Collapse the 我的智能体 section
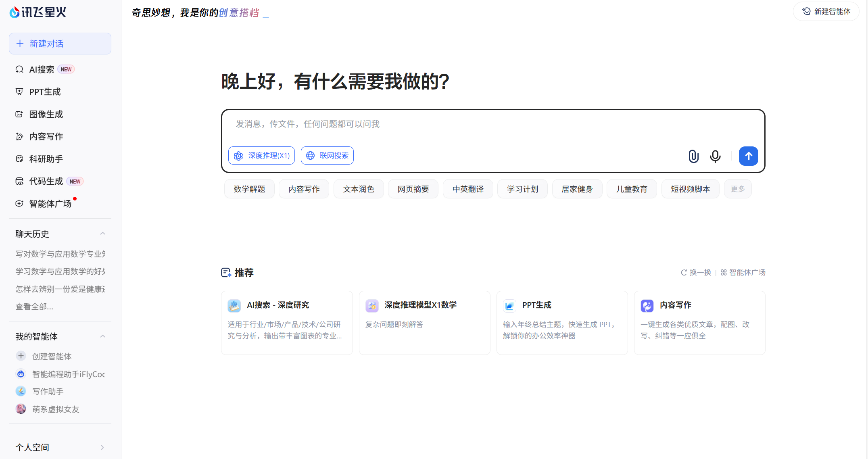The height and width of the screenshot is (459, 868). pos(102,336)
